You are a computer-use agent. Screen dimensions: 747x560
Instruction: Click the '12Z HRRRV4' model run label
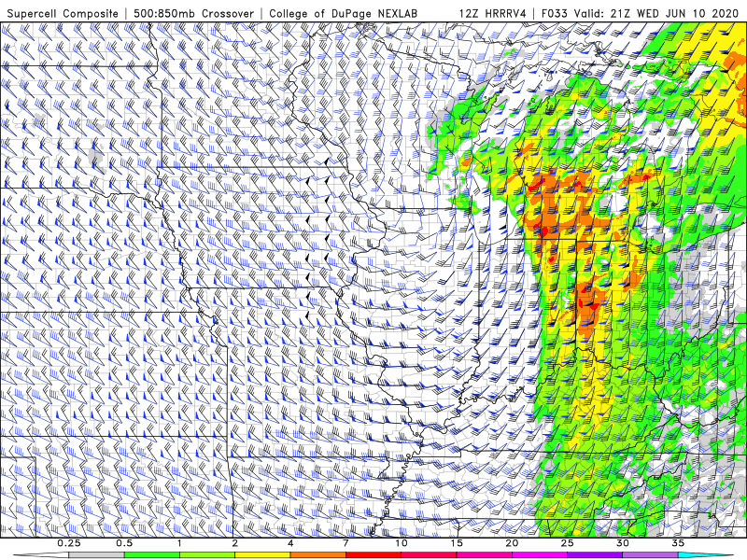tap(493, 13)
